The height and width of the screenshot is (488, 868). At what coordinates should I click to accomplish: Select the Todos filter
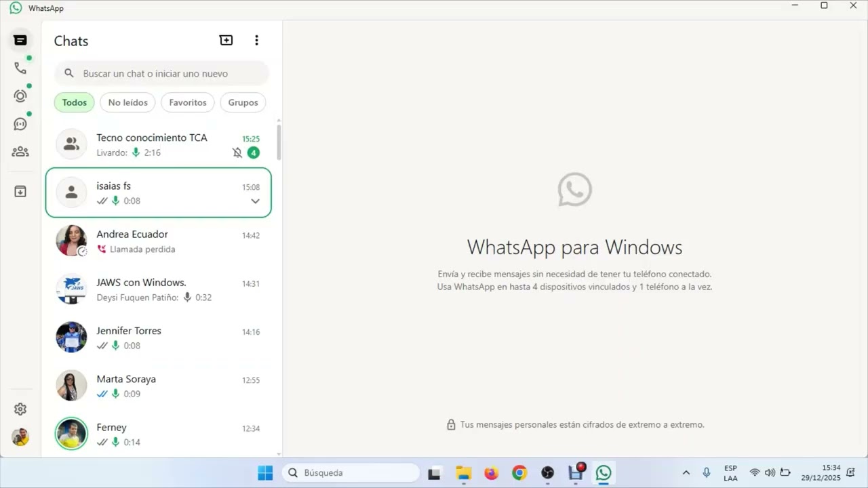[75, 102]
